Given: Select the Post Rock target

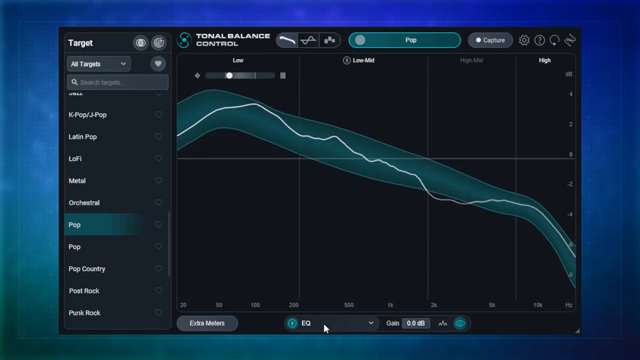Looking at the screenshot, I should pos(84,291).
